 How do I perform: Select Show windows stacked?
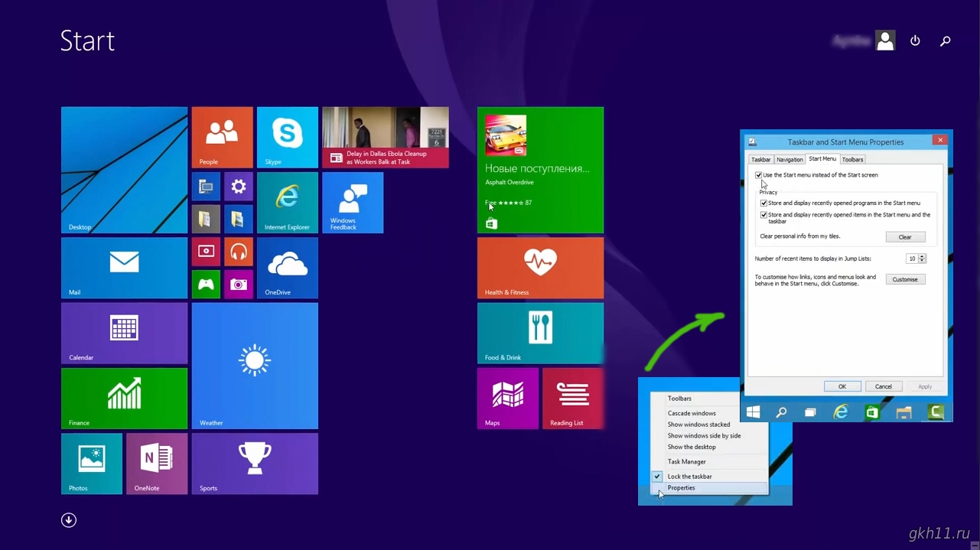(x=709, y=425)
